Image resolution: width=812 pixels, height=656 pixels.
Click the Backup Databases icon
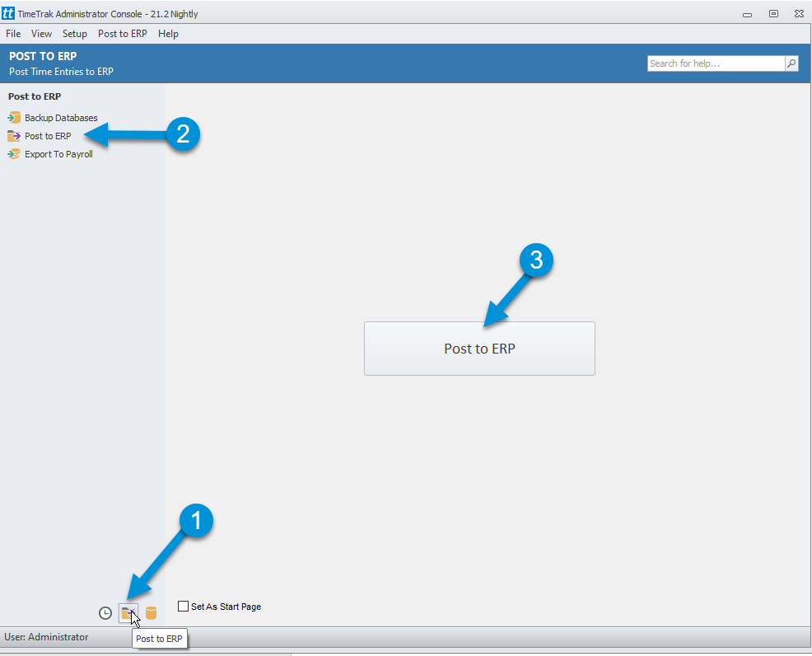tap(14, 118)
